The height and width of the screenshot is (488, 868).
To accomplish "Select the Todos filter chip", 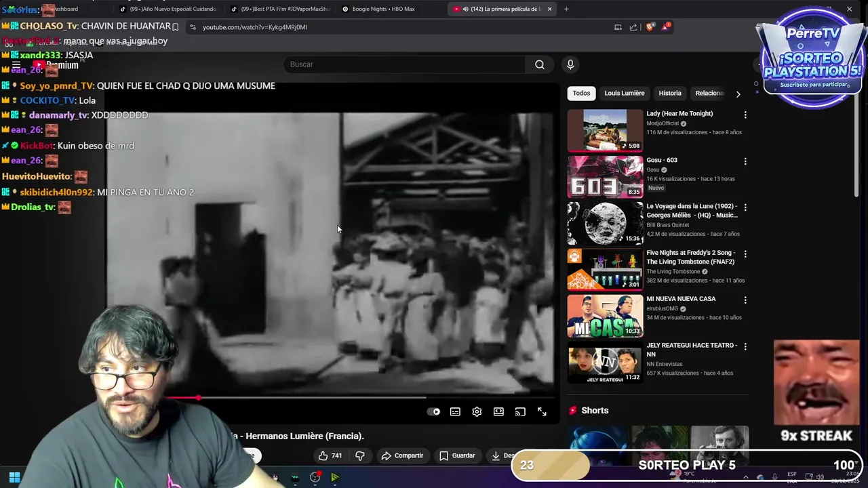I will click(581, 93).
